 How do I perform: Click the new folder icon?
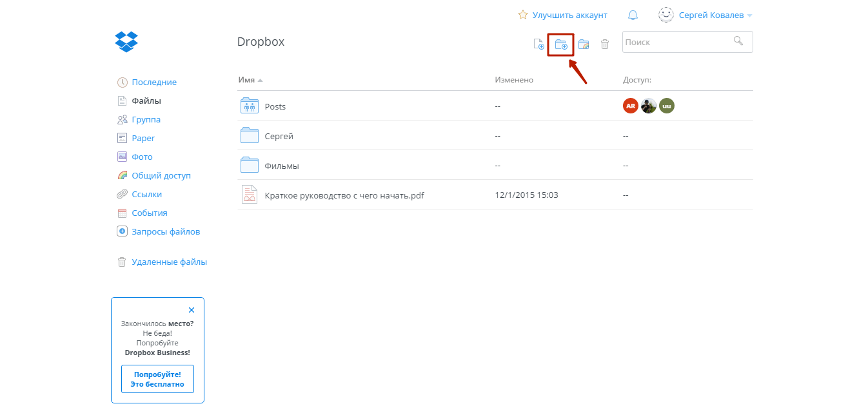tap(561, 44)
